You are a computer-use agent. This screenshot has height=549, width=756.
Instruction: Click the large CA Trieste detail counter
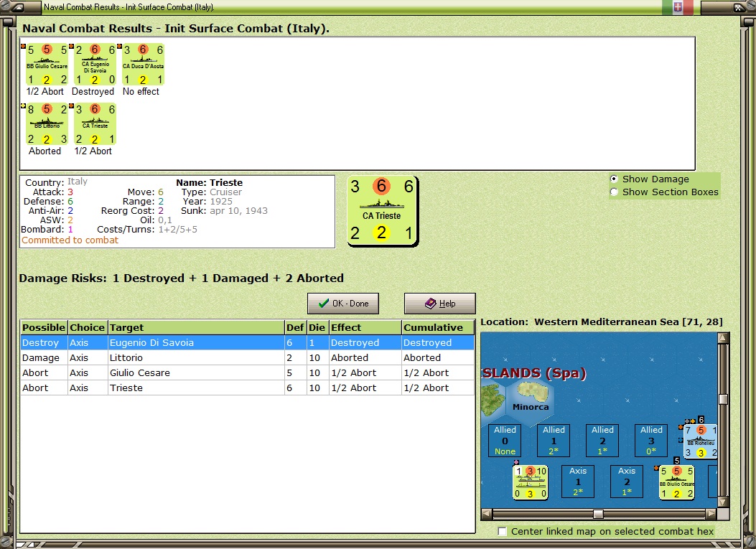coord(383,211)
